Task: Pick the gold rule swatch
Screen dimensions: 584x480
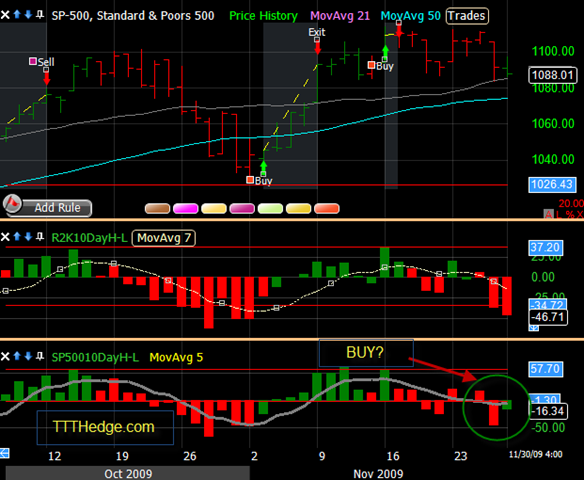Action: pyautogui.click(x=298, y=209)
